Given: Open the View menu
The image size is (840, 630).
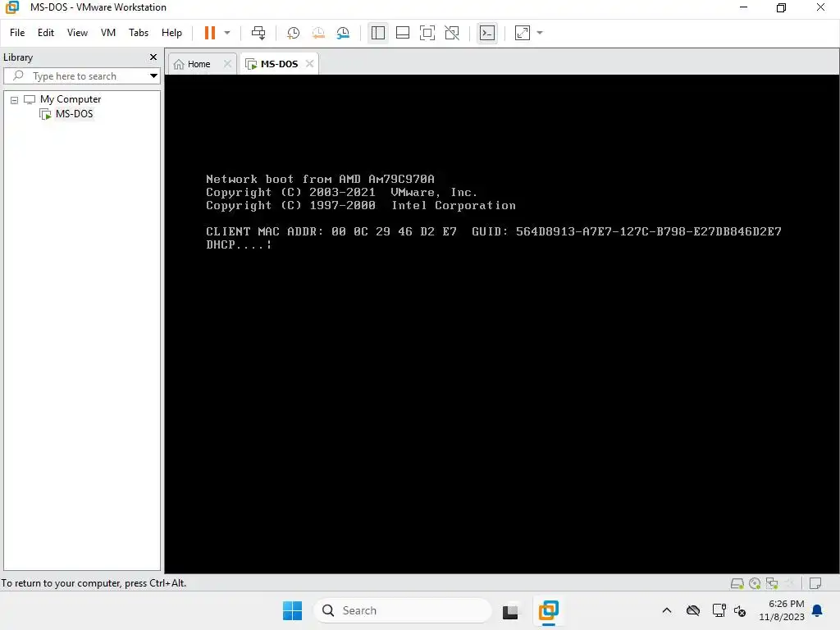Looking at the screenshot, I should pos(77,33).
